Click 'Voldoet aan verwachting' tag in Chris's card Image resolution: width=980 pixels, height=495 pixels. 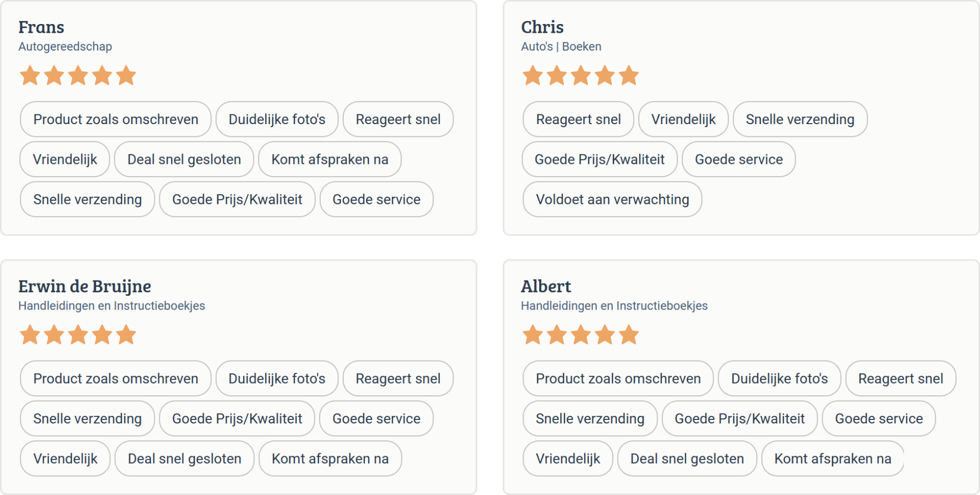pyautogui.click(x=612, y=199)
